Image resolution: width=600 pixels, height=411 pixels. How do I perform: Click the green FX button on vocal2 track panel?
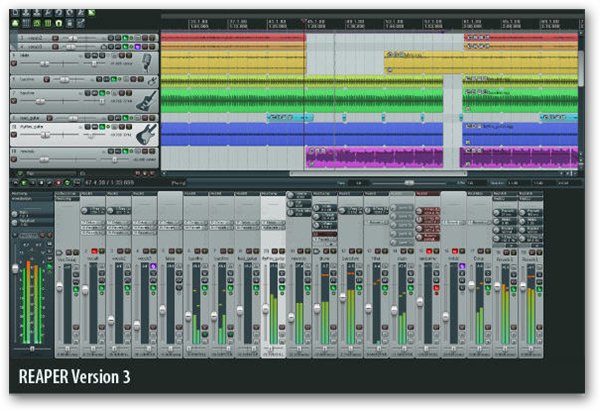coord(125,38)
